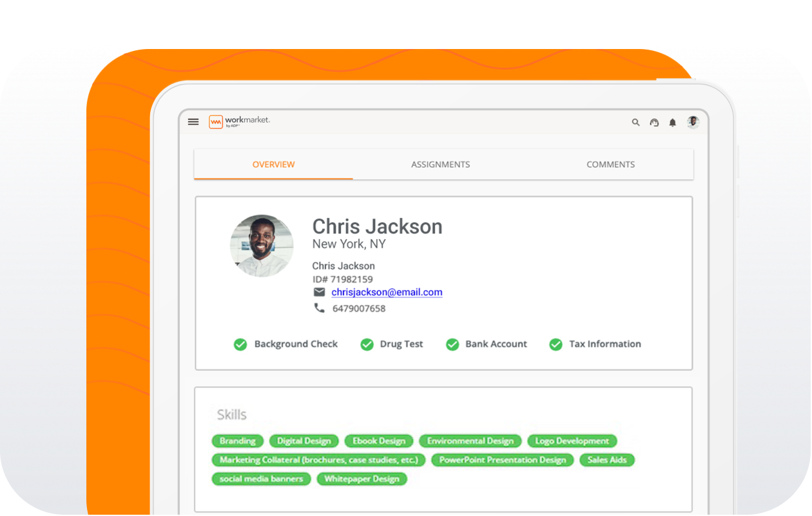Viewport: 812px width, 516px height.
Task: Open the Comments tab
Action: click(x=610, y=164)
